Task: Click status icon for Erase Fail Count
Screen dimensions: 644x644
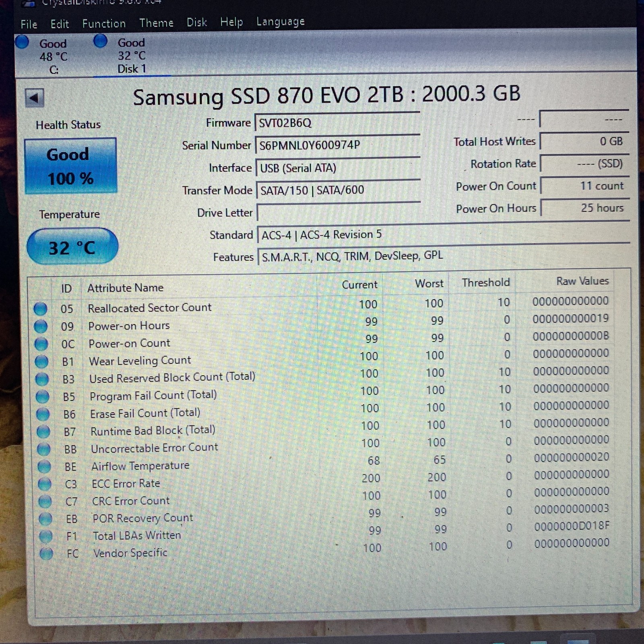Action: point(43,414)
